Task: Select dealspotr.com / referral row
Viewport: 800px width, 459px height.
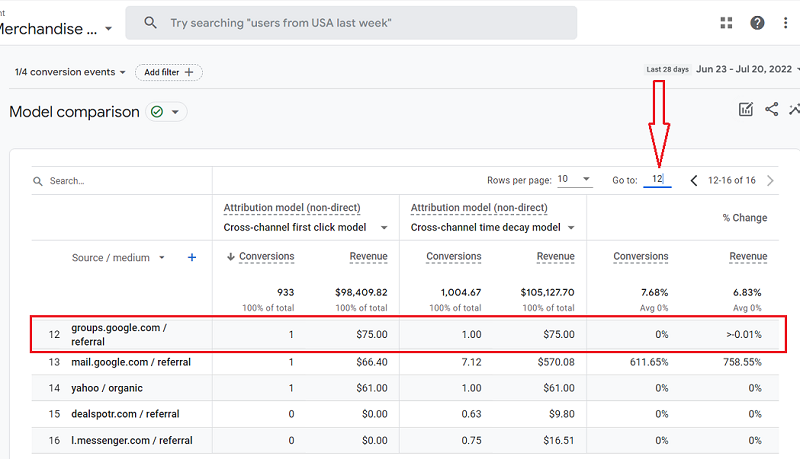Action: pos(405,414)
